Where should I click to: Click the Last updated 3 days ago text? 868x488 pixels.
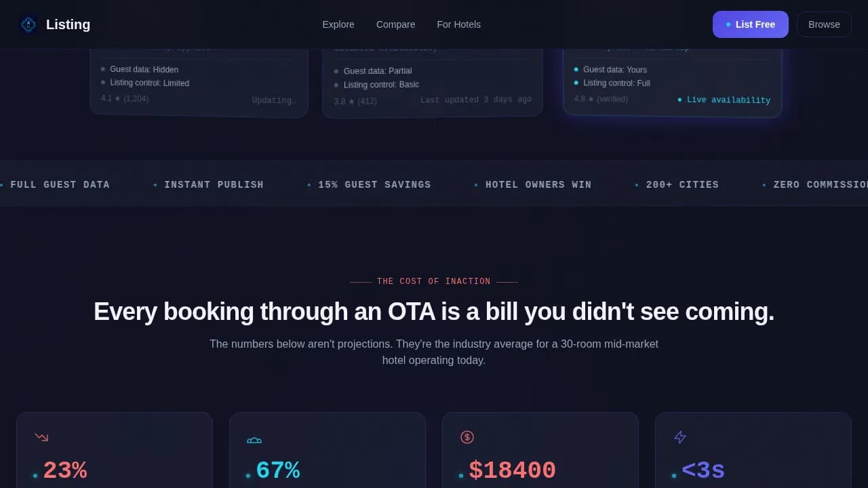tap(475, 100)
